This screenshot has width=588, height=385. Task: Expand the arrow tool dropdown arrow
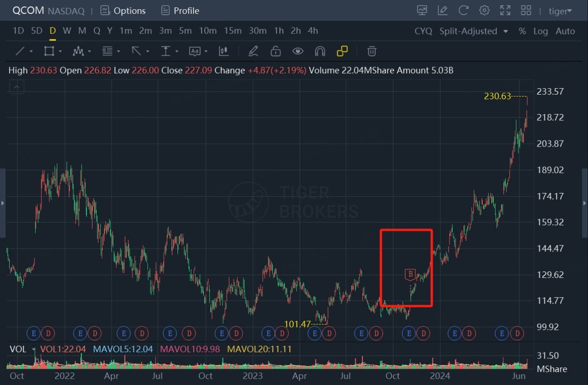point(148,51)
